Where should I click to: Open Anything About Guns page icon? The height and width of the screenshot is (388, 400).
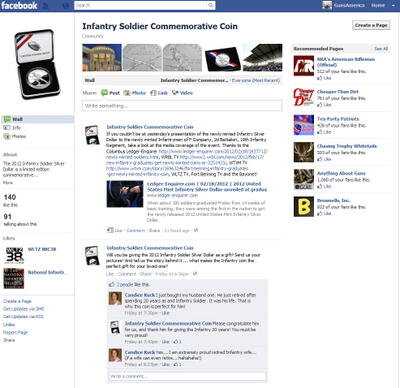(304, 179)
